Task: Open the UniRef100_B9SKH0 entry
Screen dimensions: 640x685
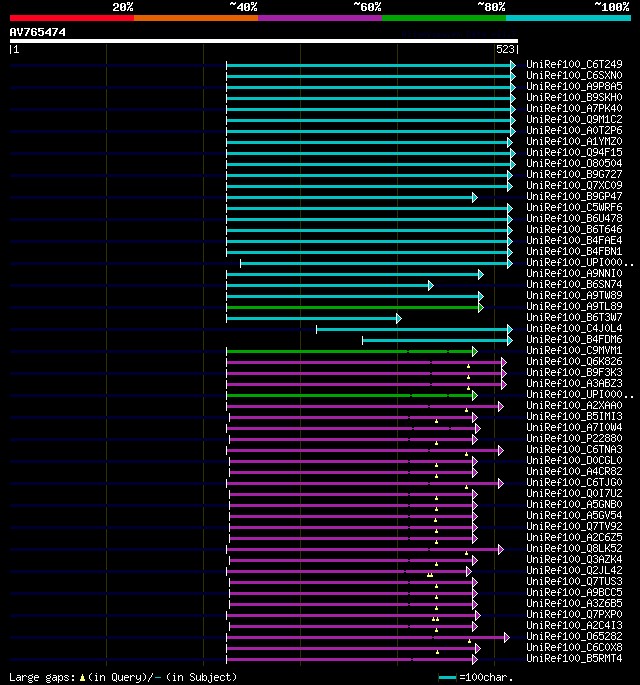Action: coord(574,97)
